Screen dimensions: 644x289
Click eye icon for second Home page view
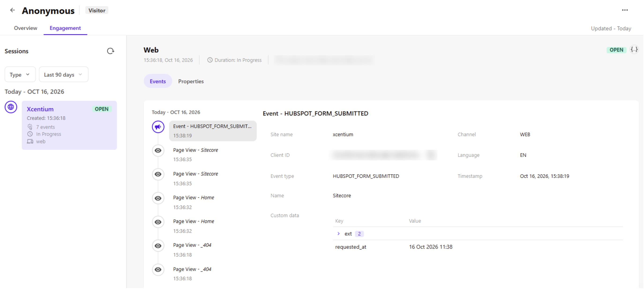pos(158,222)
